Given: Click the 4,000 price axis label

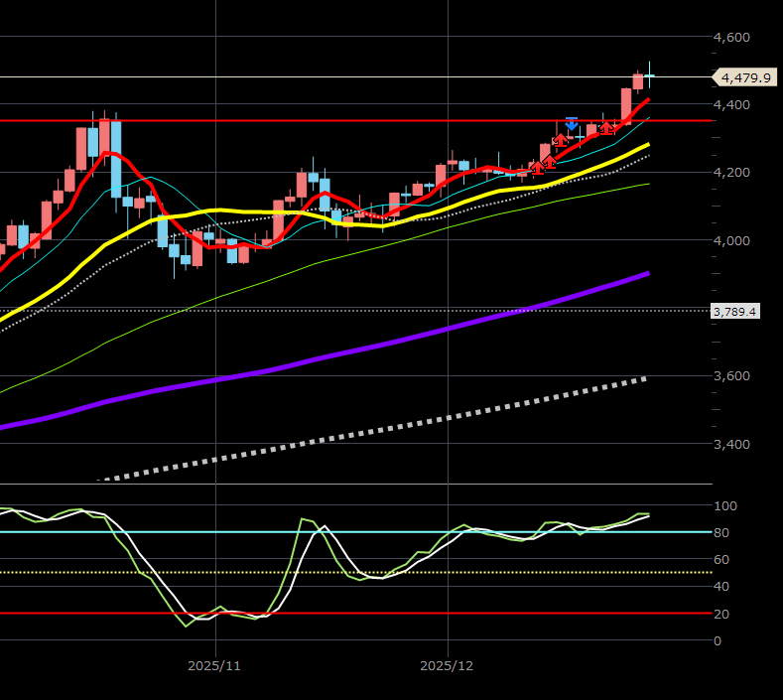Looking at the screenshot, I should (x=731, y=240).
